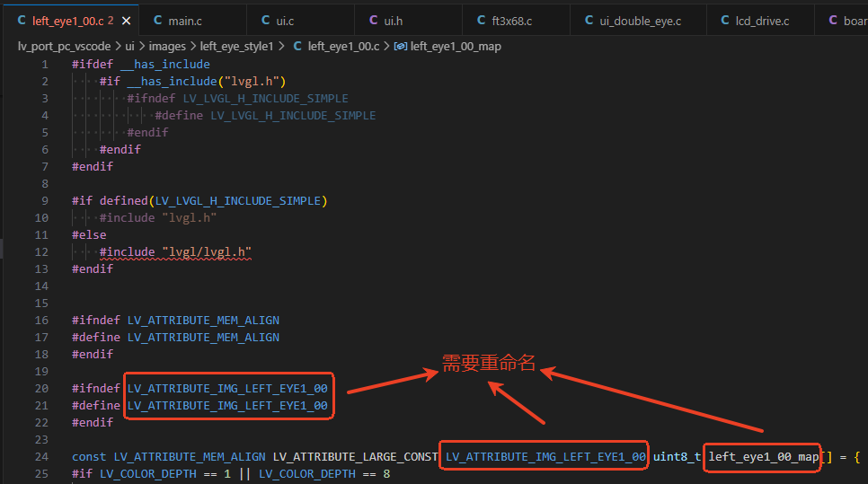The image size is (868, 484).
Task: Click the C icon on ui_double_eye.c tab
Action: click(589, 20)
